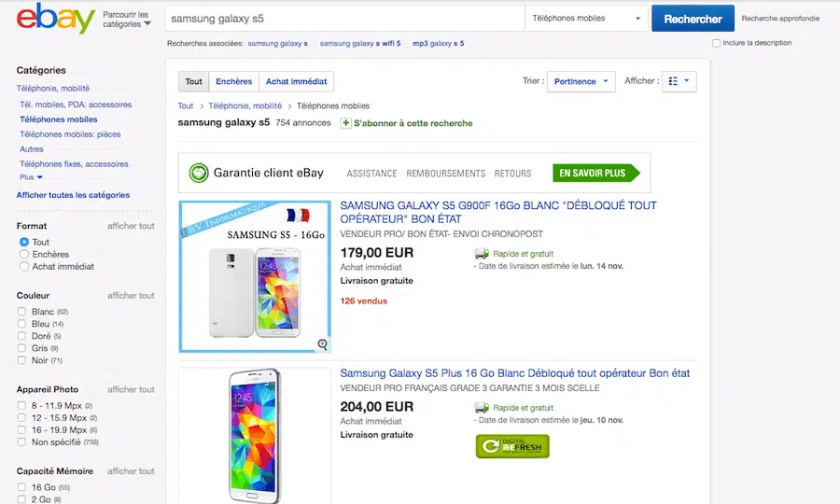The height and width of the screenshot is (504, 840).
Task: Switch to the Enchères tab
Action: (234, 82)
